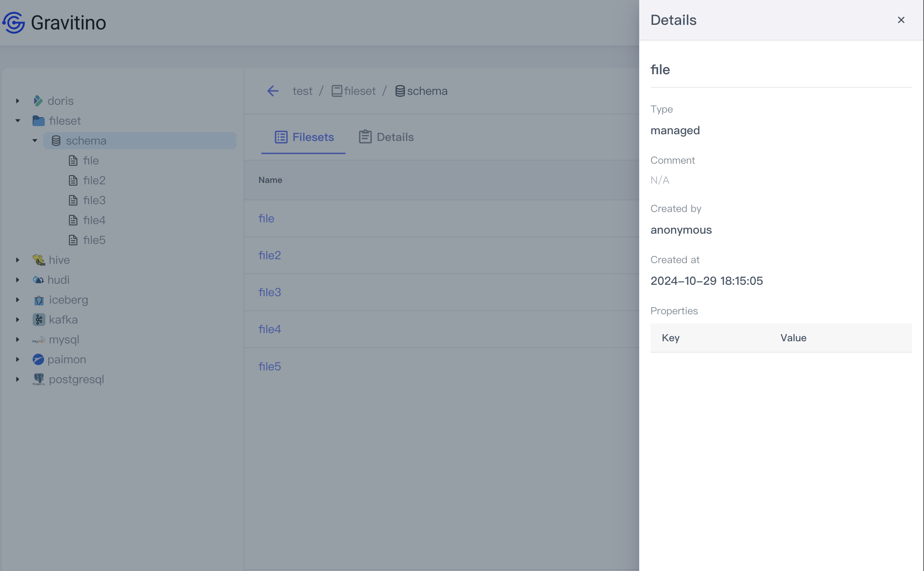Click the kafka catalog icon
This screenshot has width=924, height=571.
point(38,320)
